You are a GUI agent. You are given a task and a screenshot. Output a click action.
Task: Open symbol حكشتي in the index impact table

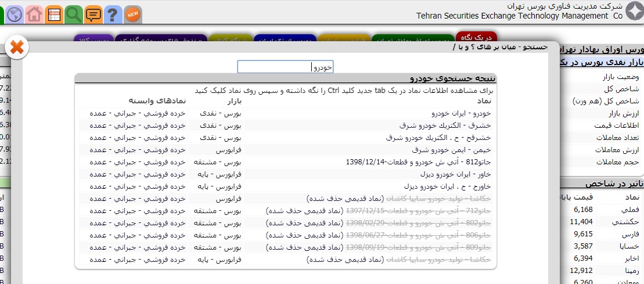point(625,222)
